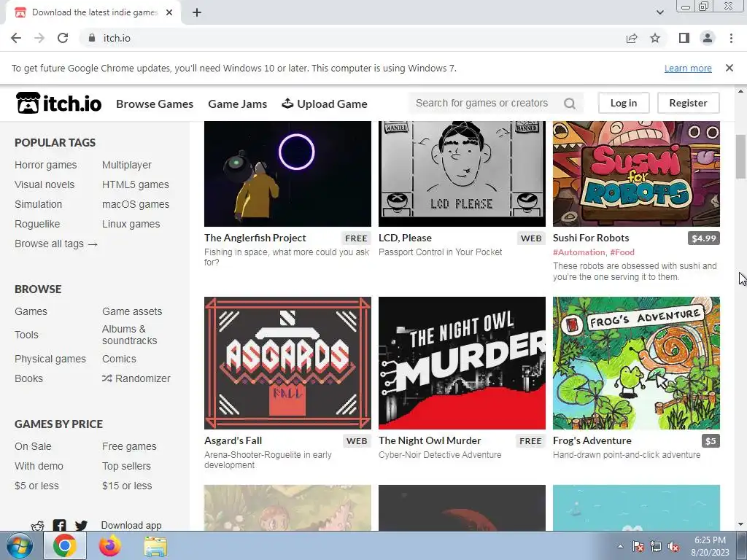View games With demo
Viewport: 747px width, 560px height.
point(39,466)
